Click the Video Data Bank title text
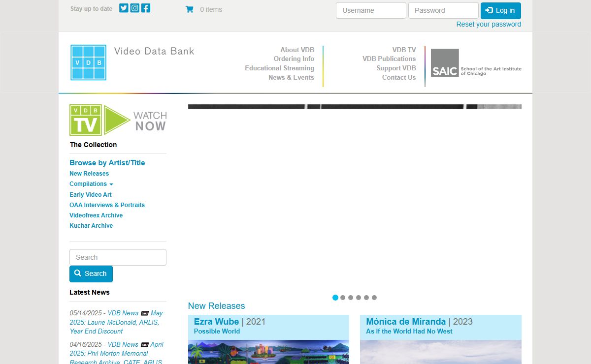 click(154, 51)
